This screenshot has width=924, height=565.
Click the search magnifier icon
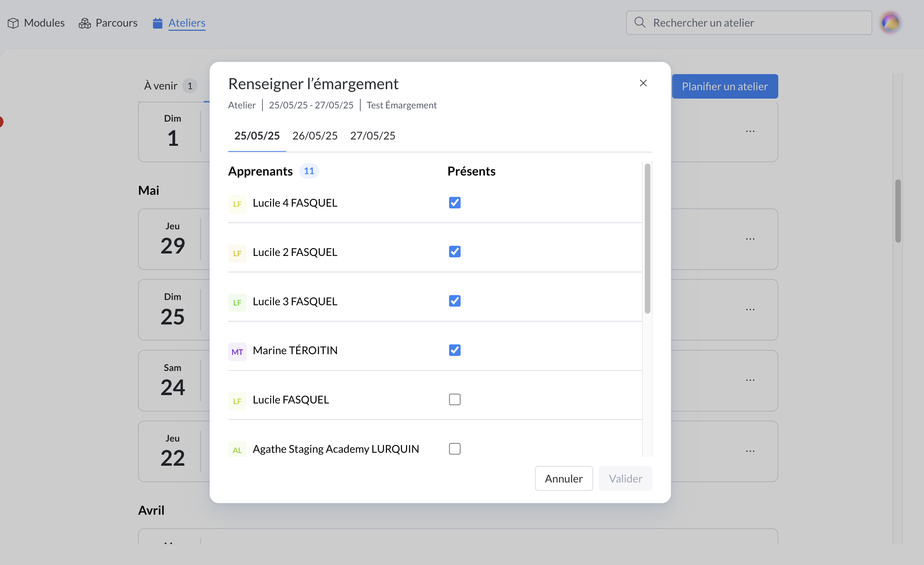pyautogui.click(x=640, y=22)
